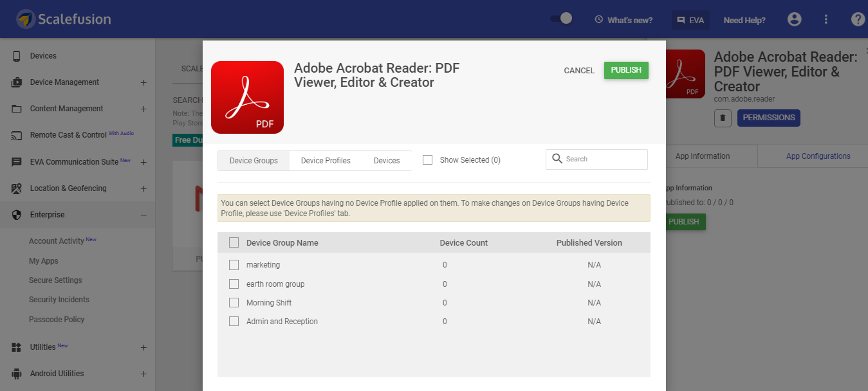Expand the Device Management section
The height and width of the screenshot is (391, 868).
coord(143,82)
